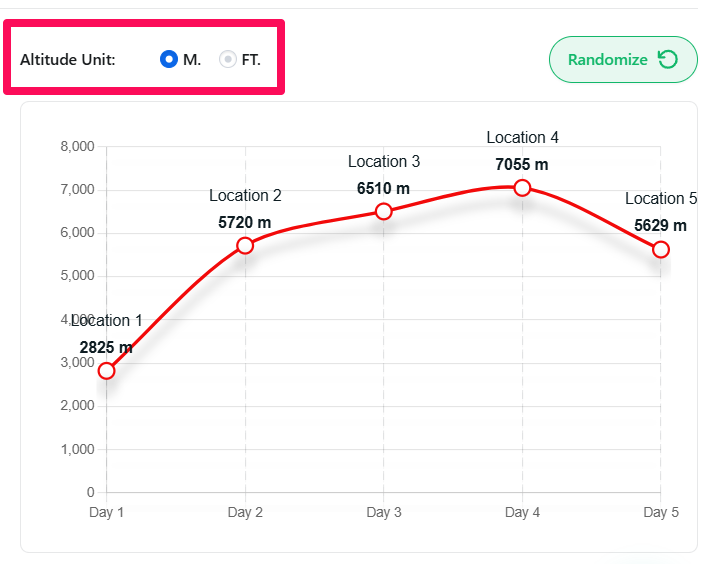Click the Randomize button
The height and width of the screenshot is (564, 714).
(622, 59)
